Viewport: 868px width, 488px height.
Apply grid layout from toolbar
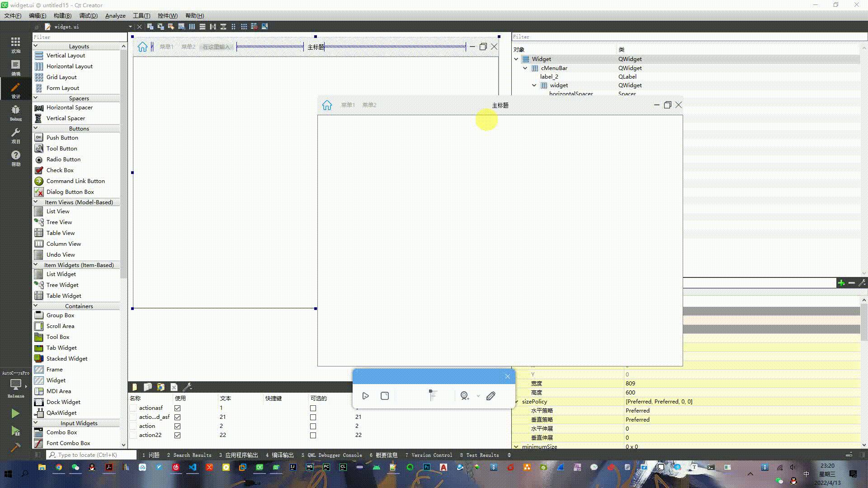pyautogui.click(x=244, y=27)
